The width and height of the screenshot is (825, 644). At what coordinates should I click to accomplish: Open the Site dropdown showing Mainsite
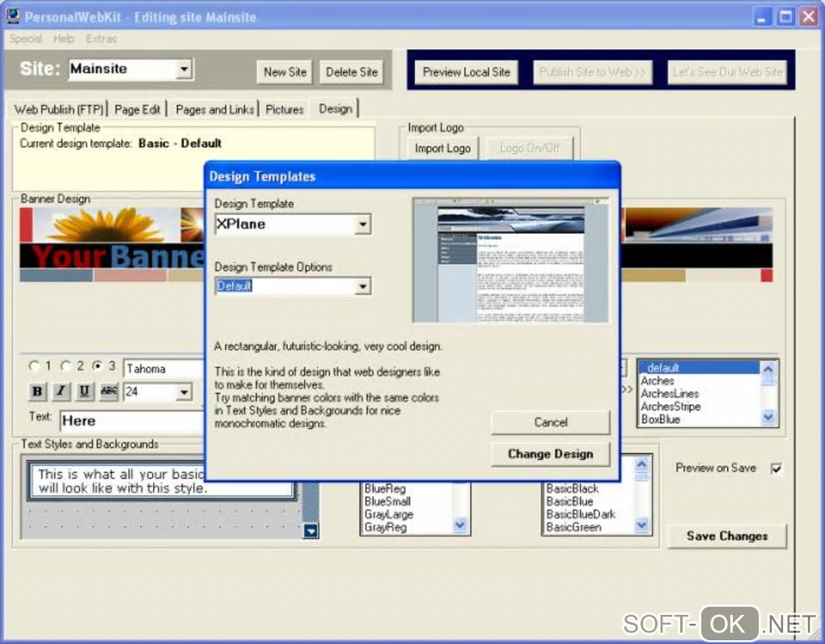coord(184,69)
